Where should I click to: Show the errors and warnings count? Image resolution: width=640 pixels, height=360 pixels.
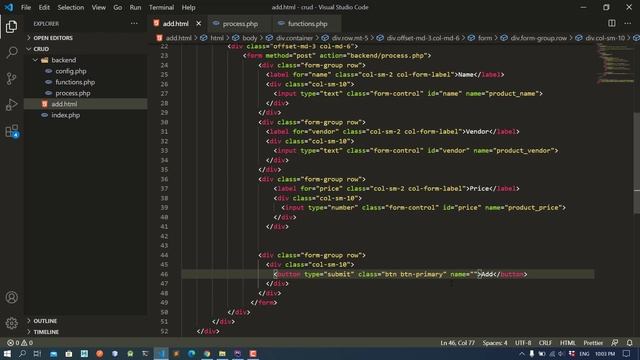(x=20, y=343)
